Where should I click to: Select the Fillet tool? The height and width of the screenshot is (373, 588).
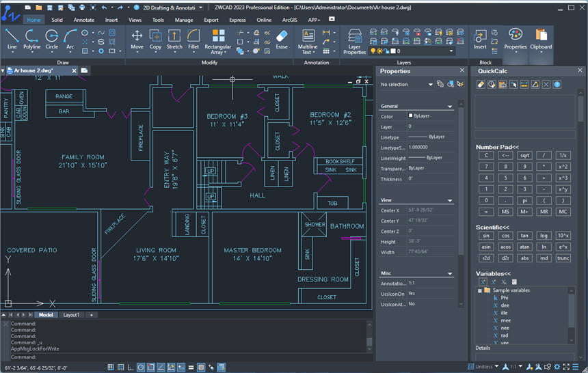click(x=193, y=40)
